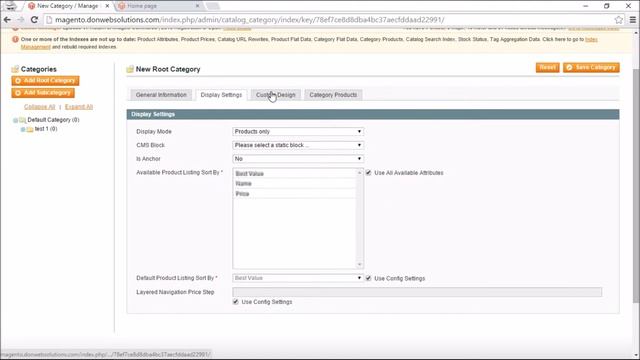Expand the test 1 tree node
Screen dimensions: 640x360
coord(23,129)
